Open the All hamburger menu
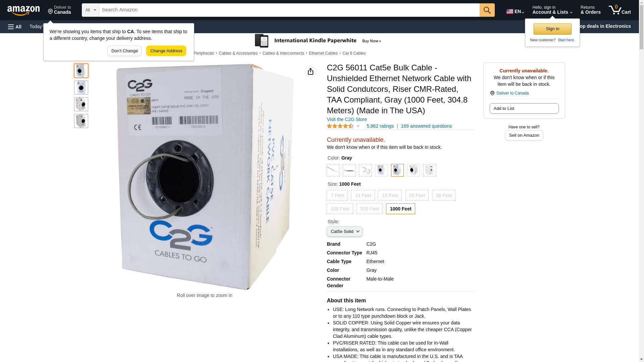Screen dimensions: 644x362 point(15,26)
